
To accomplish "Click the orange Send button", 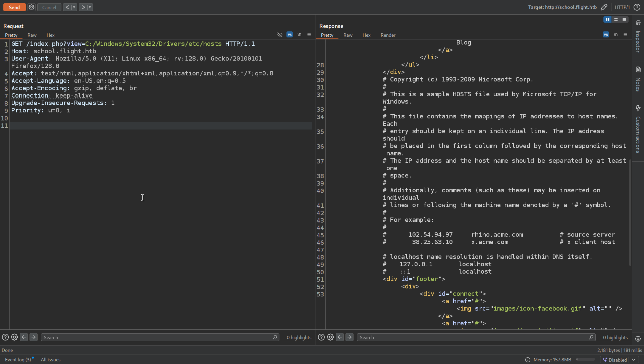I will [14, 7].
